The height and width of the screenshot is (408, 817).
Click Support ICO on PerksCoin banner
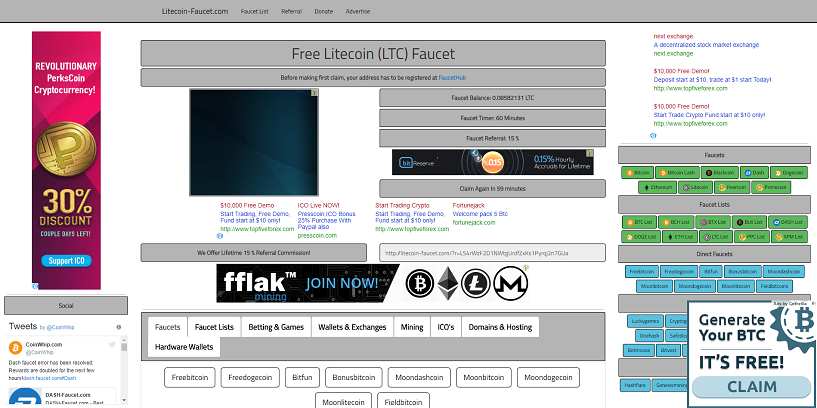tap(66, 261)
